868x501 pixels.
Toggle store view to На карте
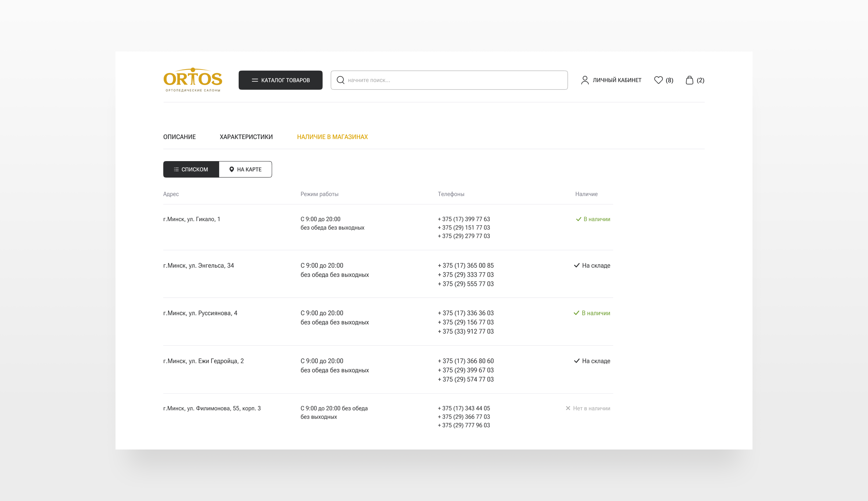click(245, 169)
